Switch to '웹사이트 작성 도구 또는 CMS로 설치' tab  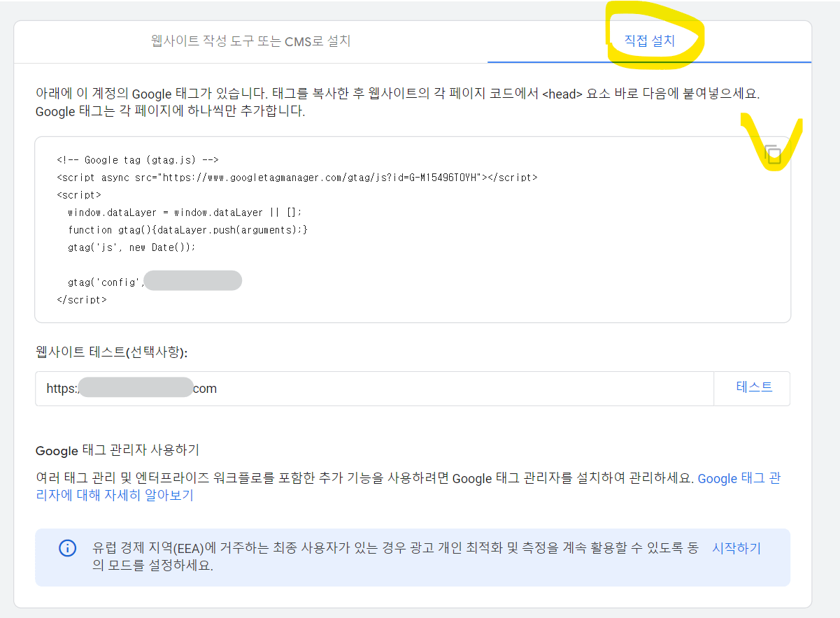click(x=250, y=41)
